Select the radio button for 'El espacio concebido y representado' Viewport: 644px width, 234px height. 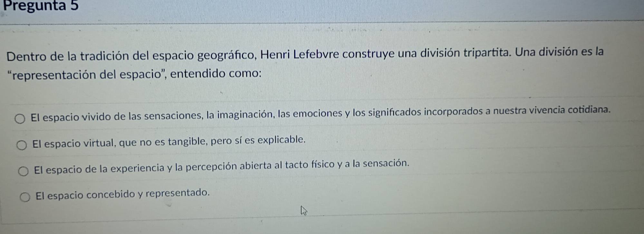[25, 197]
